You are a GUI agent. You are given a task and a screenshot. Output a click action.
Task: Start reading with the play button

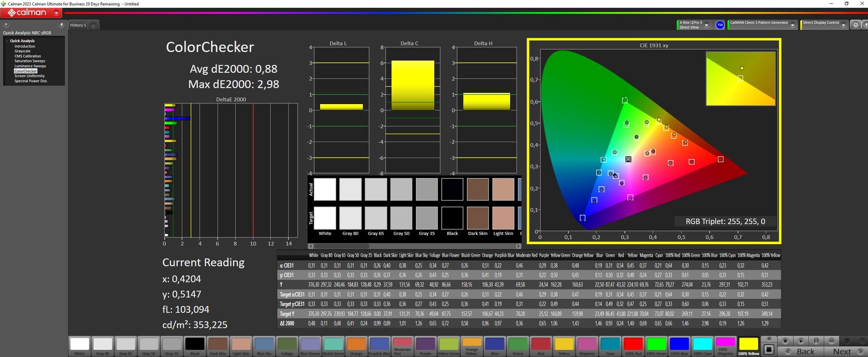point(801,341)
